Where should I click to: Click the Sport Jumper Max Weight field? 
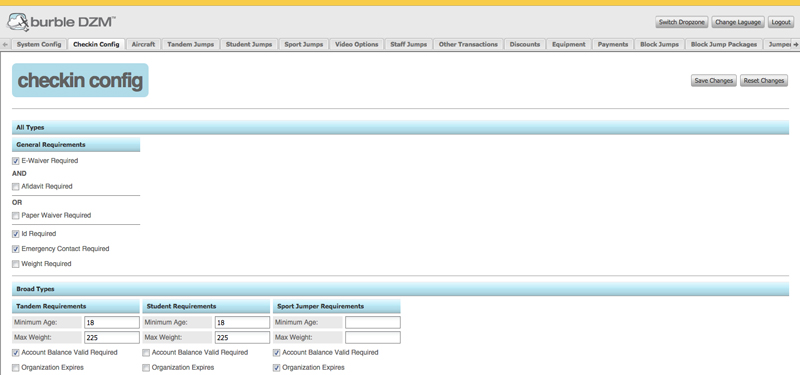(x=373, y=338)
